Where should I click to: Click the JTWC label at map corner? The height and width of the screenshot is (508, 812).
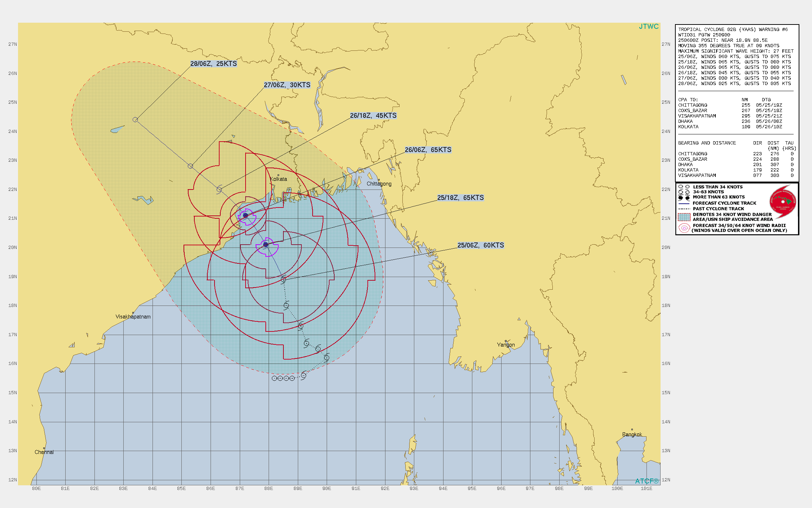pos(649,27)
